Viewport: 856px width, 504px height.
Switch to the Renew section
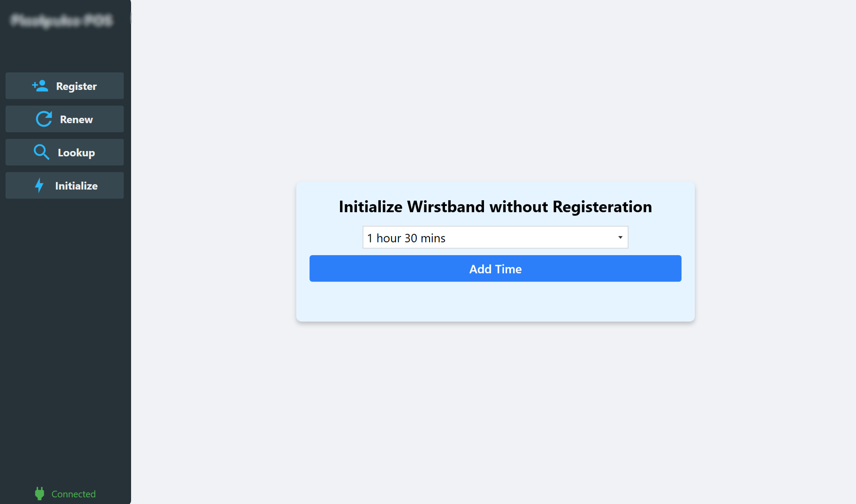64,119
